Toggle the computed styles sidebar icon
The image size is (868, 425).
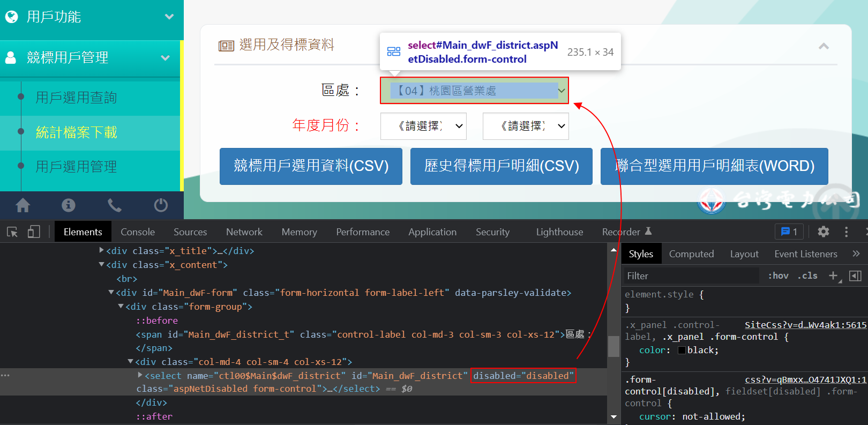[856, 275]
